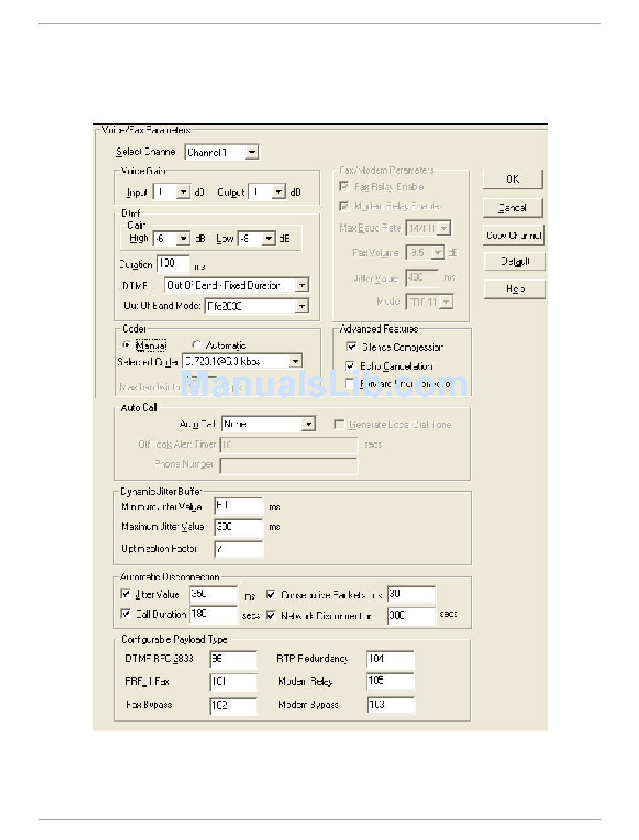The width and height of the screenshot is (639, 840).
Task: Click the Fax Bypass payload field
Action: pos(233,705)
